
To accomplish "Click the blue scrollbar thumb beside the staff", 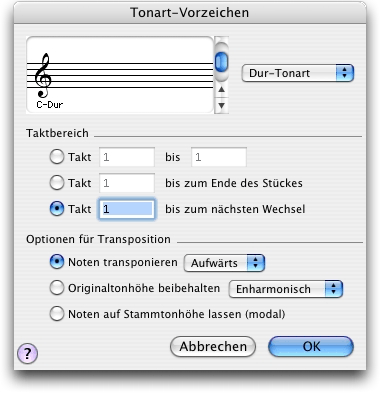I will click(x=221, y=62).
